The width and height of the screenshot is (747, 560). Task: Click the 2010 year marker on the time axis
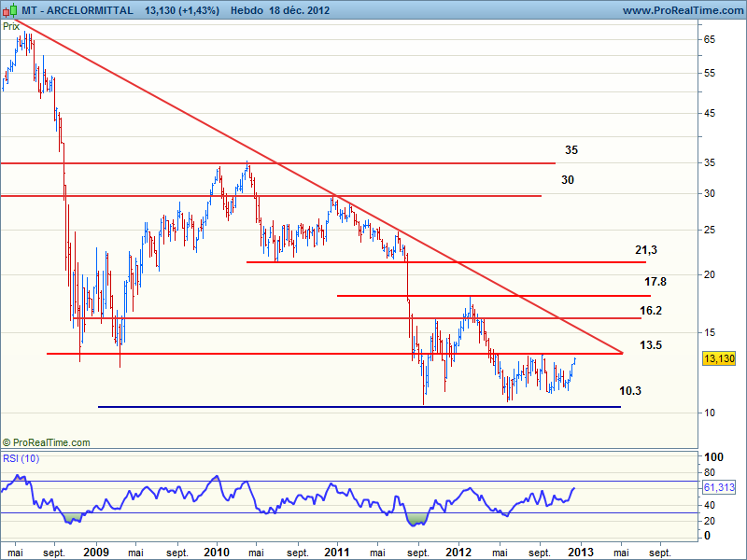[x=218, y=552]
